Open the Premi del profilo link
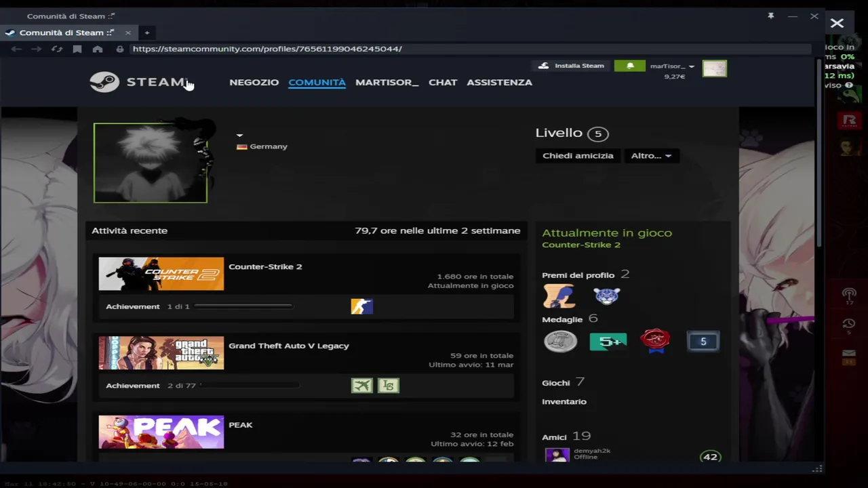The image size is (868, 488). point(578,275)
